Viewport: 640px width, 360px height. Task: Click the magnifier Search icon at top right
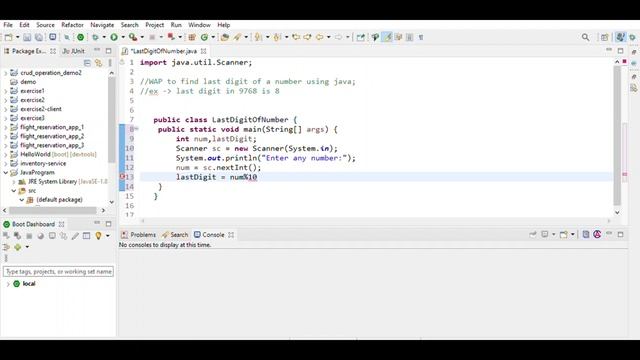[x=585, y=37]
